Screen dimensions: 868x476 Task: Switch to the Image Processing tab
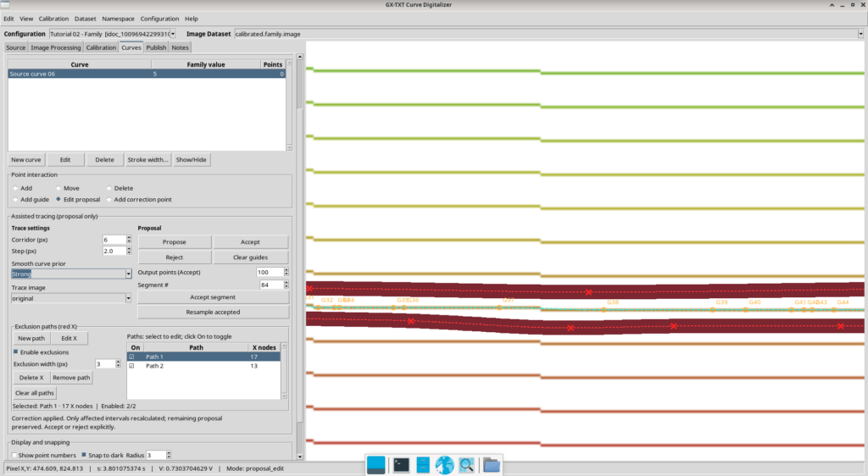[55, 47]
